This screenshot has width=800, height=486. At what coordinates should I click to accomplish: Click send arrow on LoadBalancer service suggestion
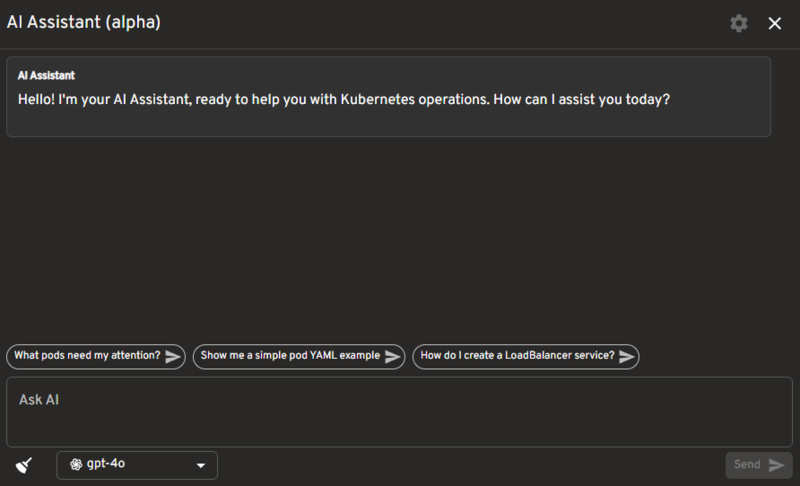tap(627, 356)
